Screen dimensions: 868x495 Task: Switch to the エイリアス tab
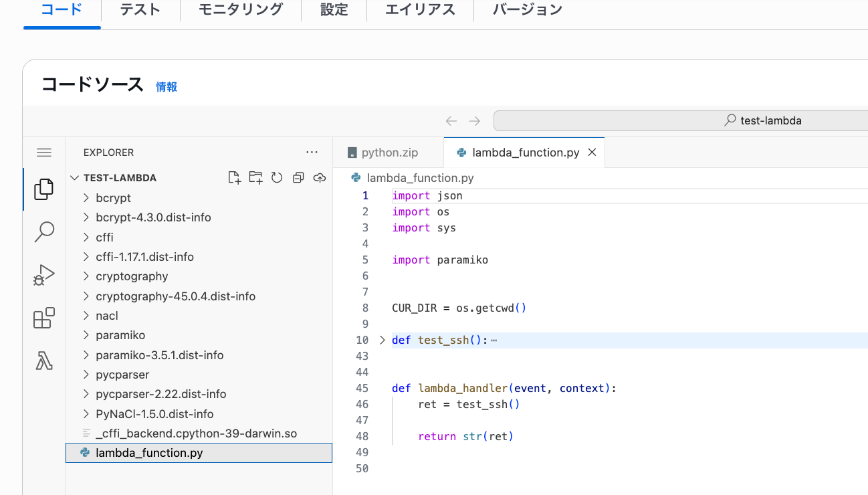tap(420, 10)
